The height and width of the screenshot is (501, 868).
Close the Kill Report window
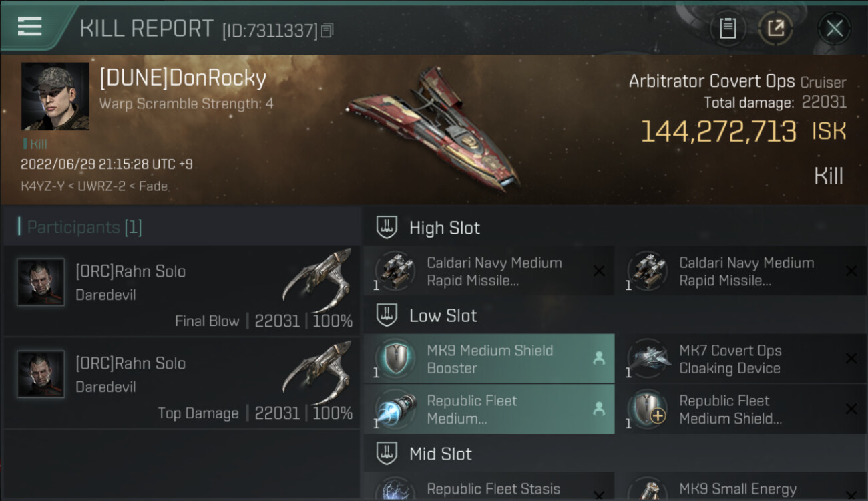coord(834,29)
